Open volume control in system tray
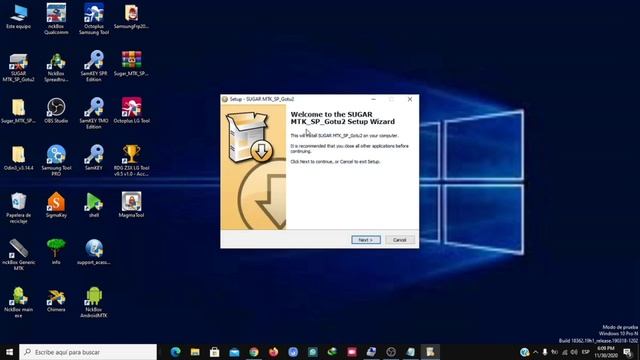This screenshot has width=640, height=360. 574,352
